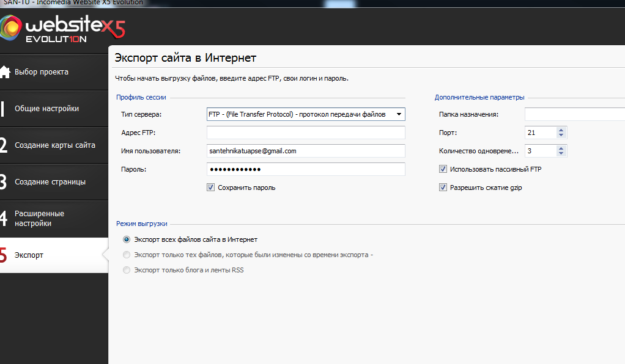
Task: Click the Количество одновременных connections field
Action: [540, 151]
